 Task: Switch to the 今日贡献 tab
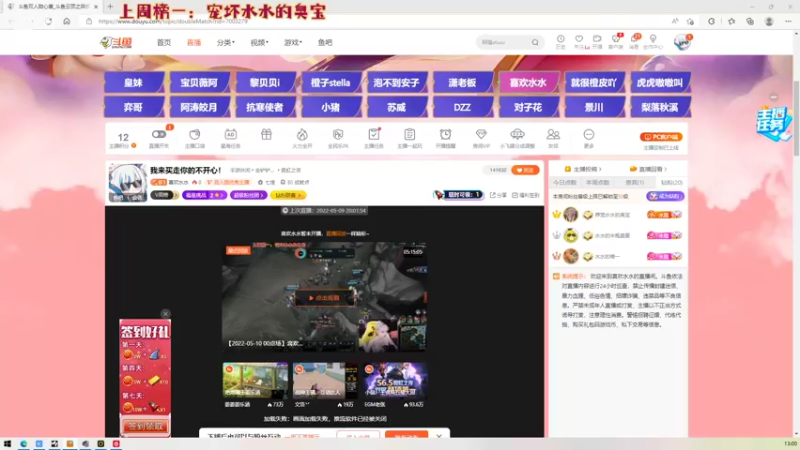[x=565, y=182]
